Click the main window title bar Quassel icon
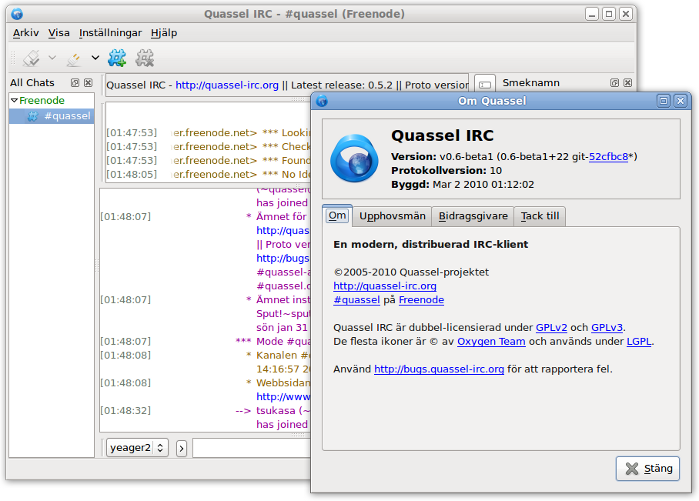Screen dimensions: 699x501 (x=17, y=14)
